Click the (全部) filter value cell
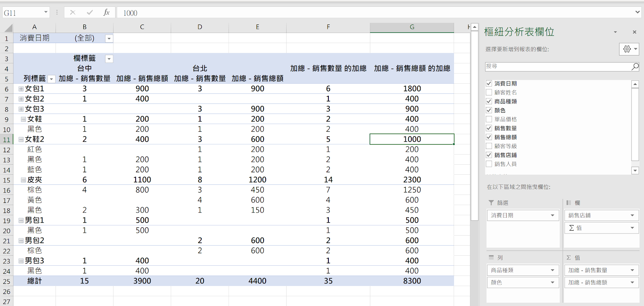This screenshot has width=644, height=306. coord(85,38)
